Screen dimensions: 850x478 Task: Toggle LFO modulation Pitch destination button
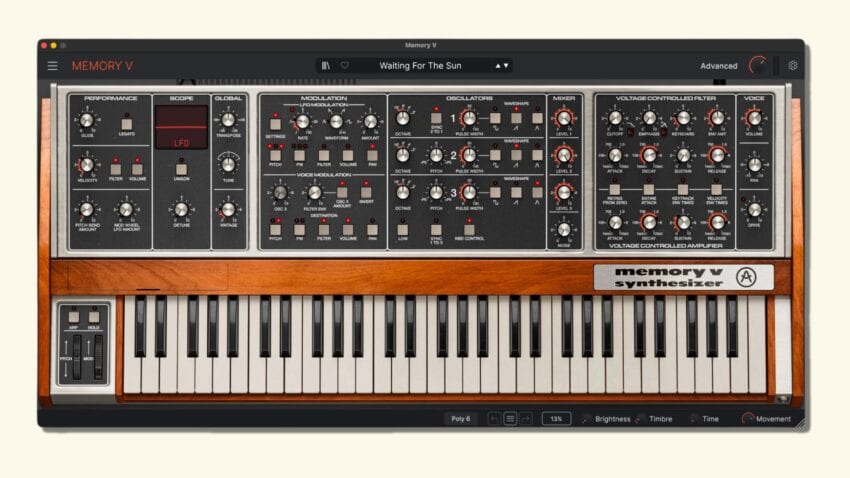pos(275,156)
